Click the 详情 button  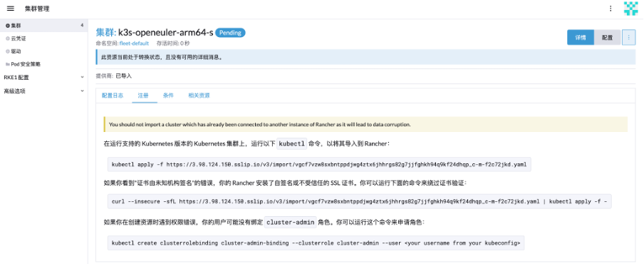click(581, 37)
